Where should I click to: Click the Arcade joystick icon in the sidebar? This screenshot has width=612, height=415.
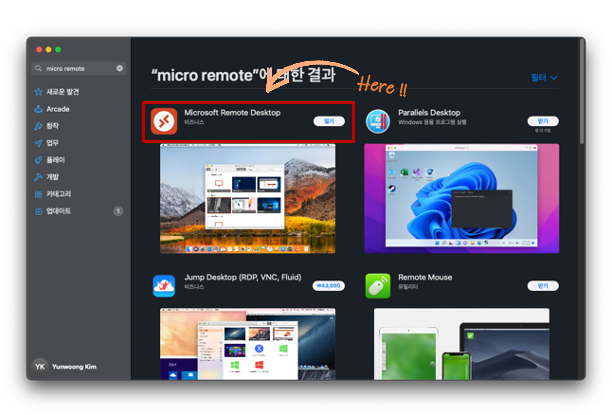point(38,109)
